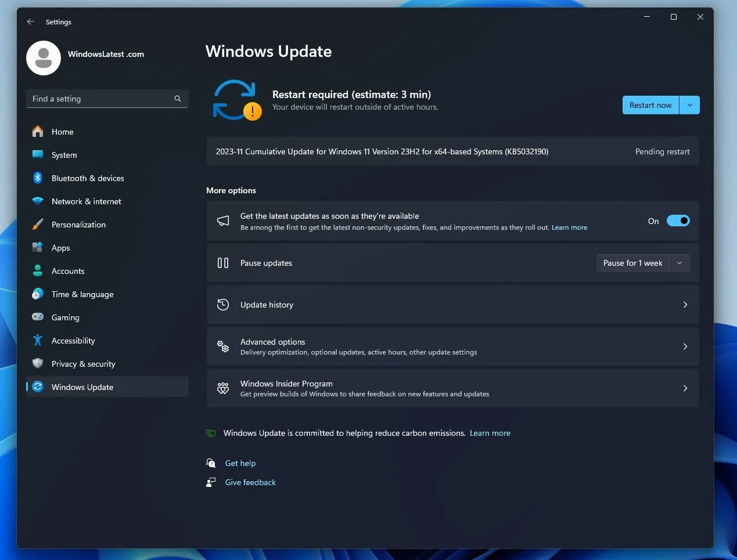Open Personalization settings page
The width and height of the screenshot is (737, 560).
[x=107, y=225]
